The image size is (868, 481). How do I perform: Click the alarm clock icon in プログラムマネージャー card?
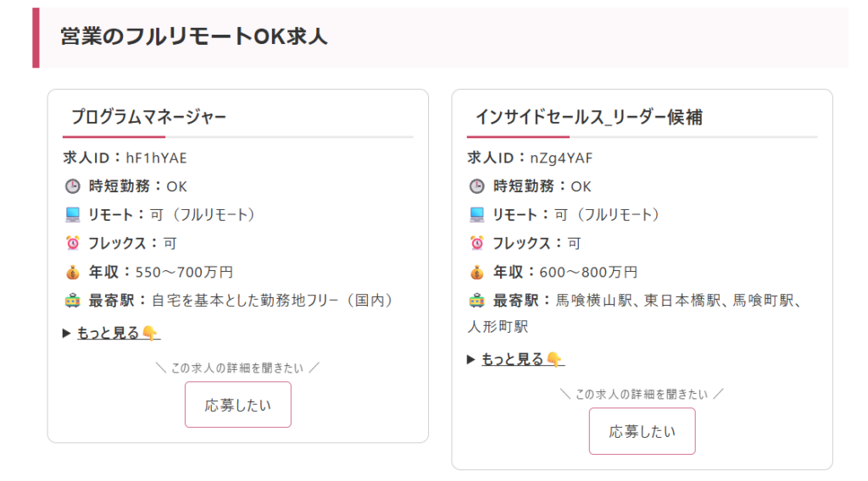[72, 243]
